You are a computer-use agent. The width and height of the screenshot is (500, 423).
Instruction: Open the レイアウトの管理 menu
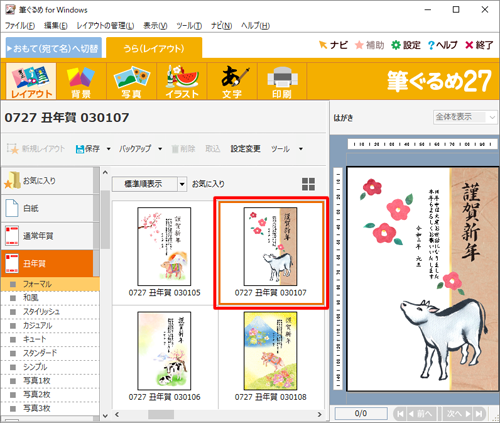point(105,26)
